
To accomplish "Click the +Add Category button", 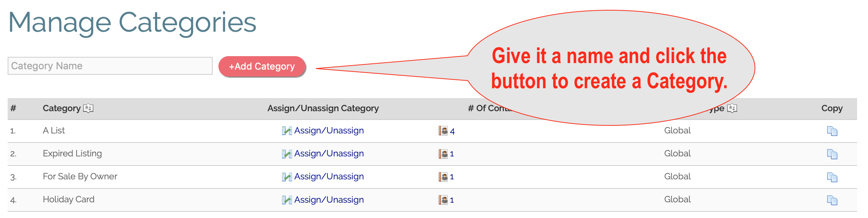I will pyautogui.click(x=262, y=66).
